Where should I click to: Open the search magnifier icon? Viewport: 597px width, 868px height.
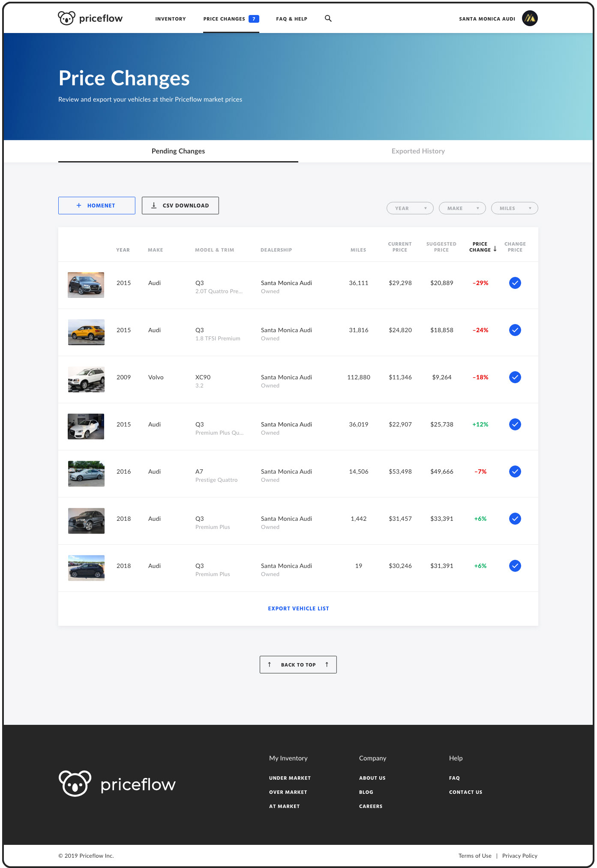pos(328,18)
